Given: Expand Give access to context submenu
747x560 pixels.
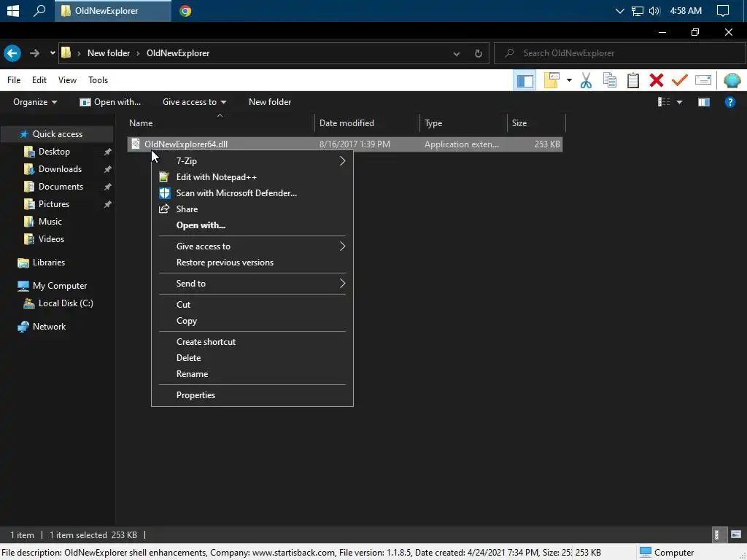Looking at the screenshot, I should tap(252, 246).
